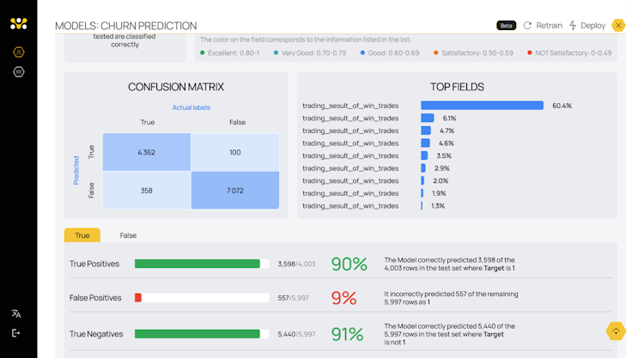Viewport: 644px width, 358px height.
Task: Select the True tab
Action: click(x=82, y=235)
